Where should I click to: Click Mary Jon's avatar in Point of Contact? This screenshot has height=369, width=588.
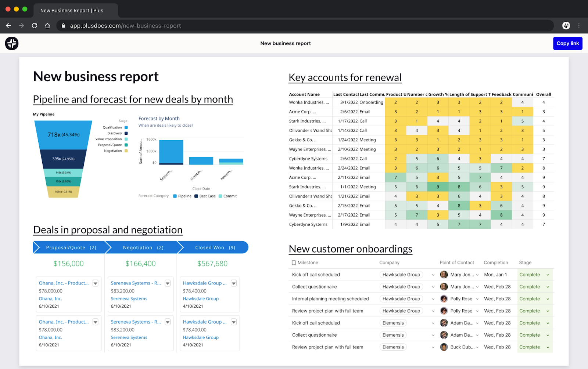444,275
